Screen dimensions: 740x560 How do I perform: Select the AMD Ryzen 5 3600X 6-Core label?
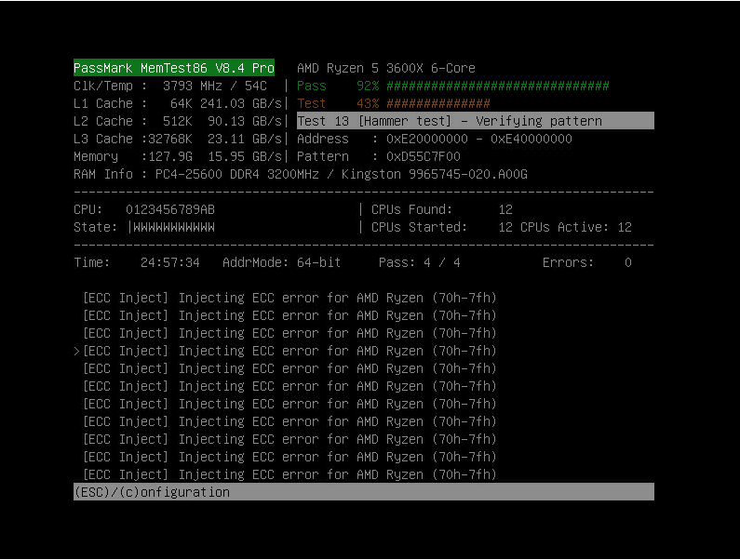coord(386,68)
